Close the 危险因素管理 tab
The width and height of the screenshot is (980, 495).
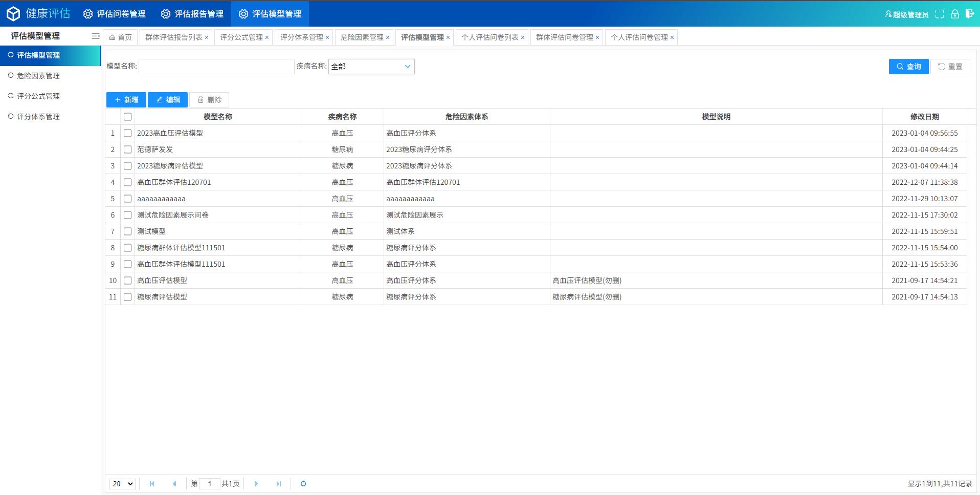click(388, 37)
